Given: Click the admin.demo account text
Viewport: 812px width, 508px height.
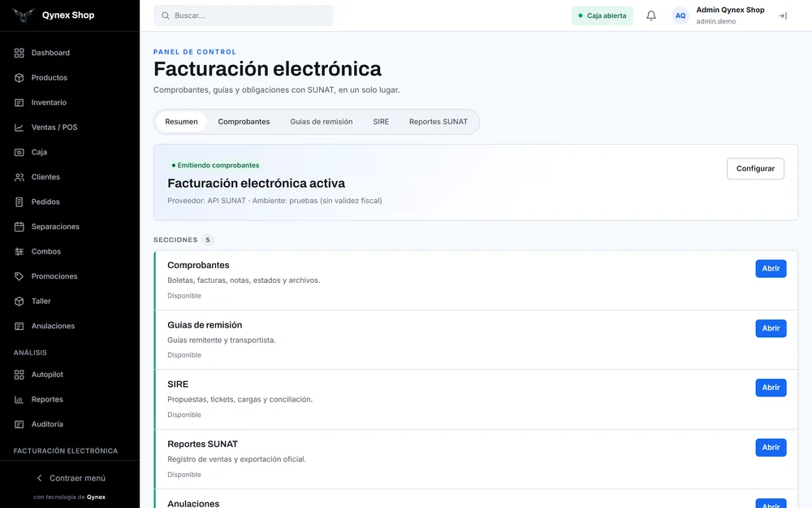Looking at the screenshot, I should tap(715, 22).
